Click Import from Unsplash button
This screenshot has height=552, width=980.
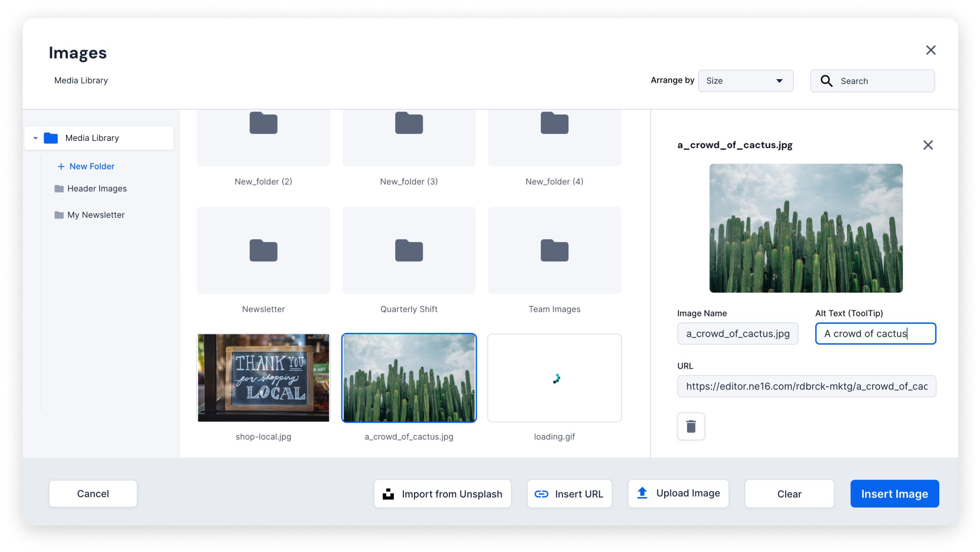point(443,494)
